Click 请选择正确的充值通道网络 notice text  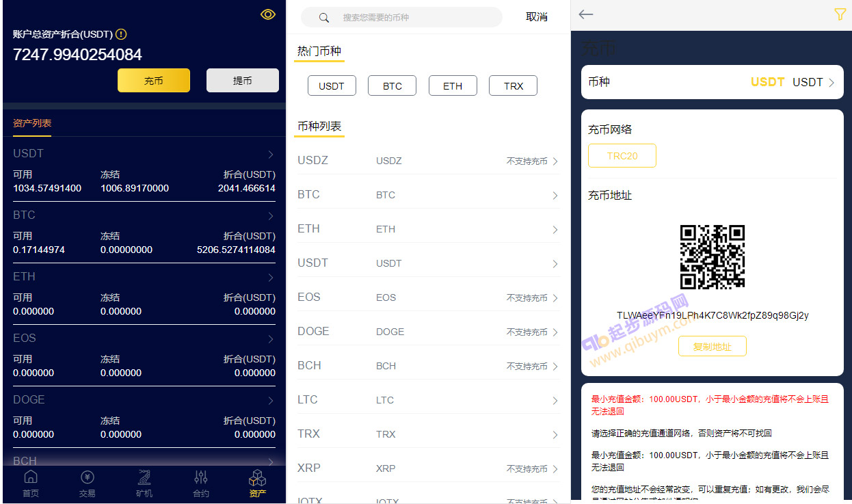682,434
